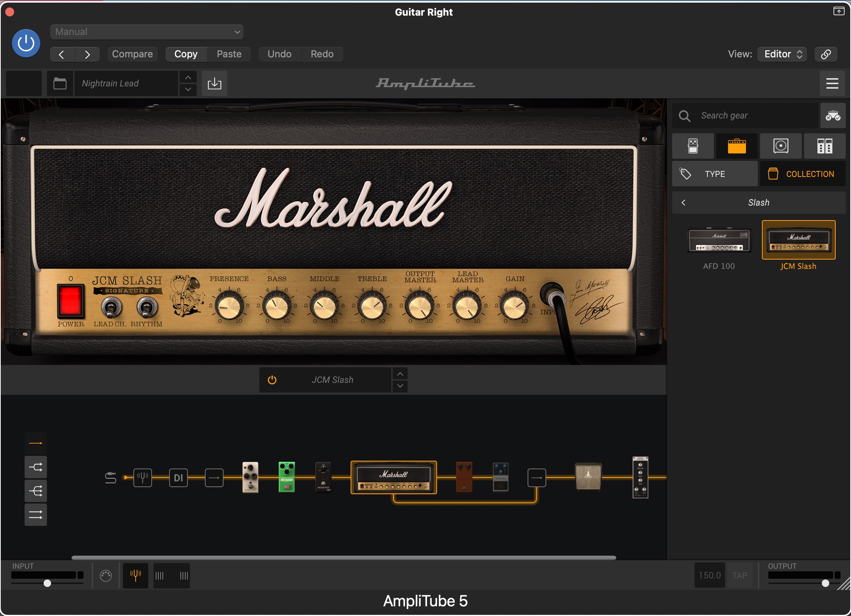
Task: Toggle the JCM Slash amp power bypass
Action: [272, 380]
